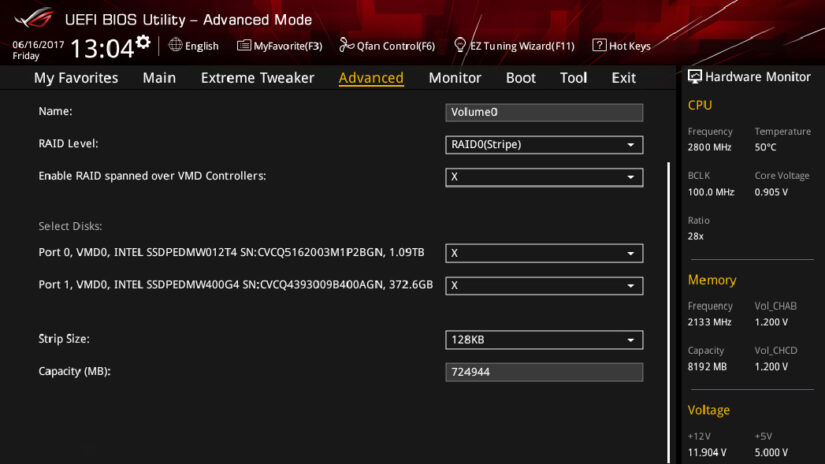Launch EZ Tuning Wizard(F11) bulb icon
The image size is (825, 464).
460,45
